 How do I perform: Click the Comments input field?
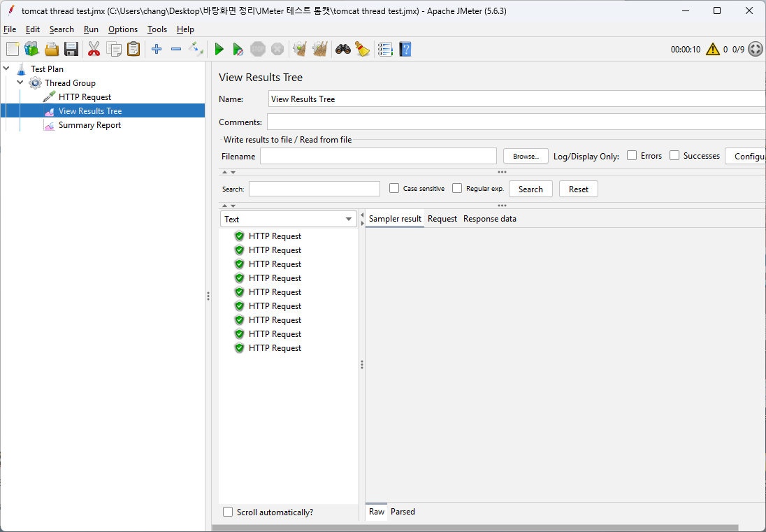tap(516, 122)
